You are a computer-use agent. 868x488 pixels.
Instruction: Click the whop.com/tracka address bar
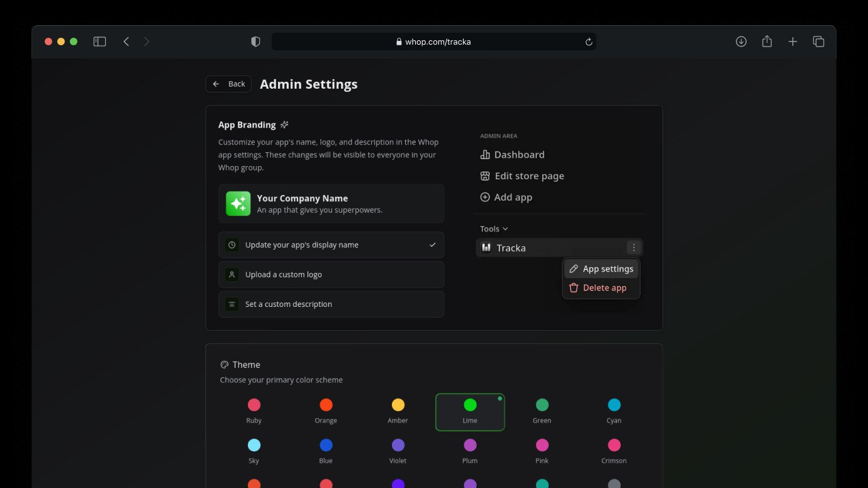(434, 42)
